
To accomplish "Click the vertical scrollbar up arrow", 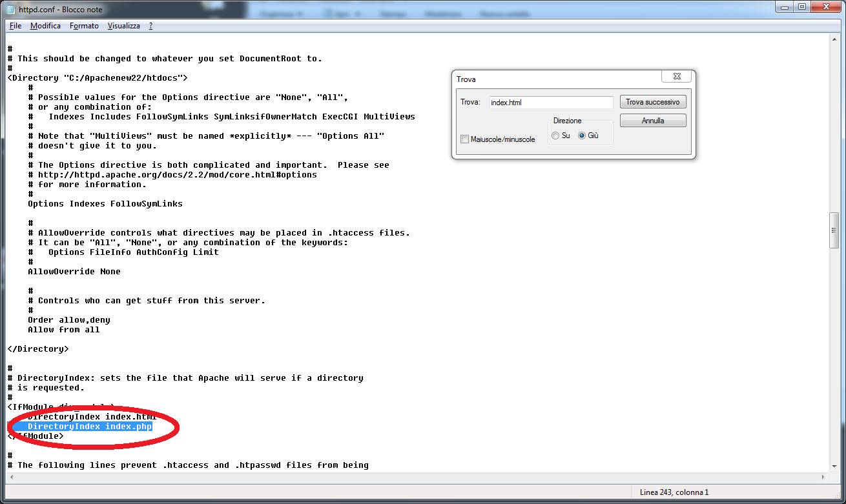I will (x=834, y=39).
